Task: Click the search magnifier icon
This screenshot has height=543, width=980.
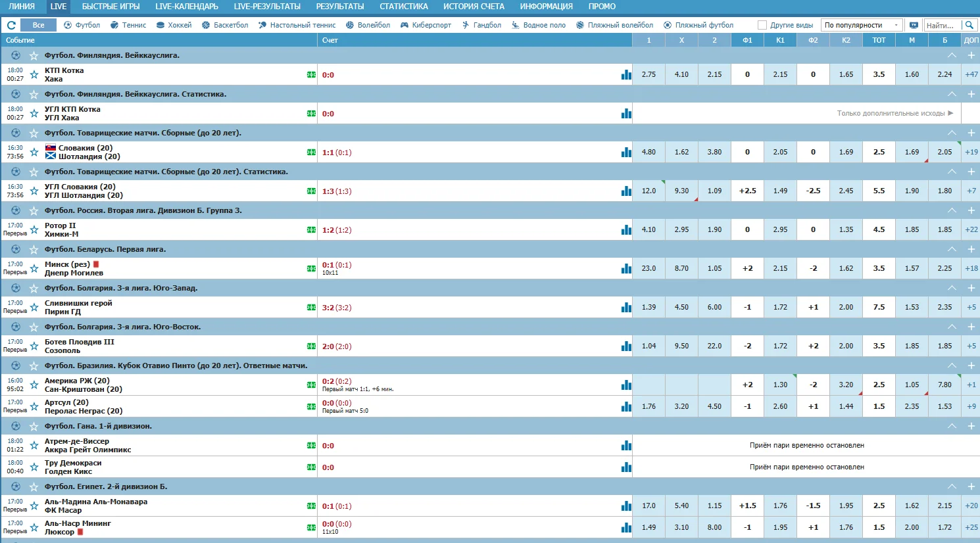Action: (969, 25)
